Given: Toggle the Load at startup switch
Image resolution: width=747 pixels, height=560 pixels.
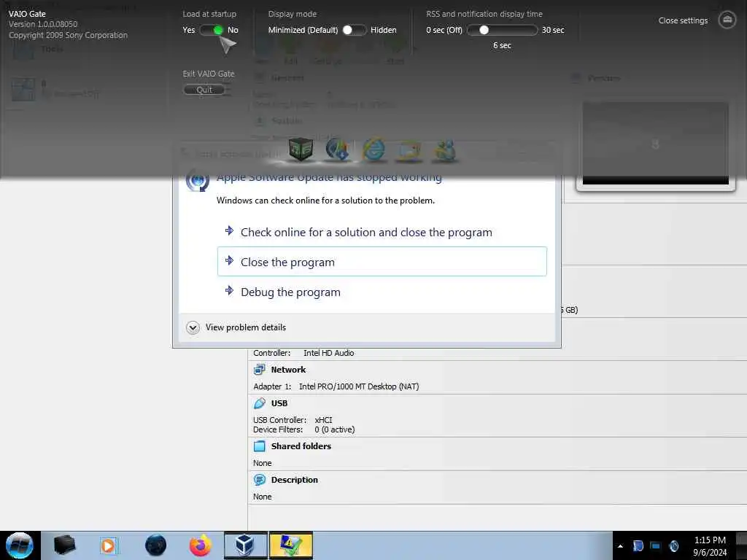Looking at the screenshot, I should click(x=213, y=30).
